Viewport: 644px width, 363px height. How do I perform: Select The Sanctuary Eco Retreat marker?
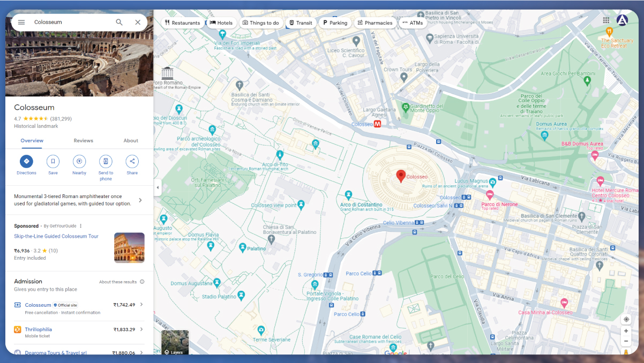[x=609, y=32]
